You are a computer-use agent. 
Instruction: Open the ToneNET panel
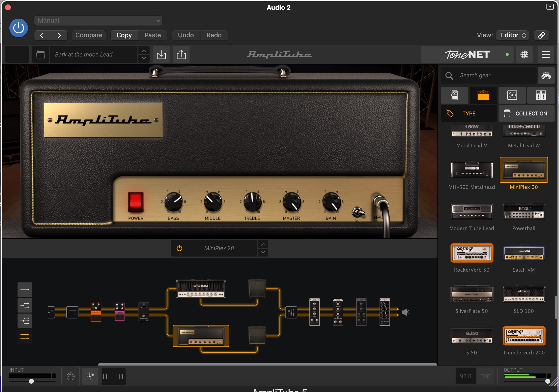click(467, 55)
